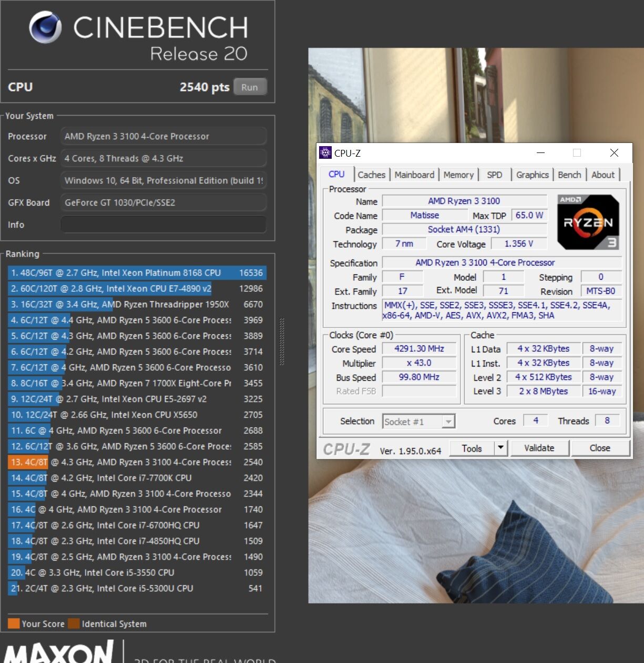Click the Validate button
The height and width of the screenshot is (663, 644).
539,448
